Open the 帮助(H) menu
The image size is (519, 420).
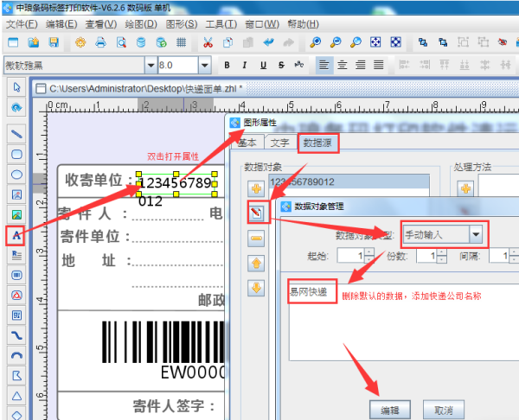(304, 24)
